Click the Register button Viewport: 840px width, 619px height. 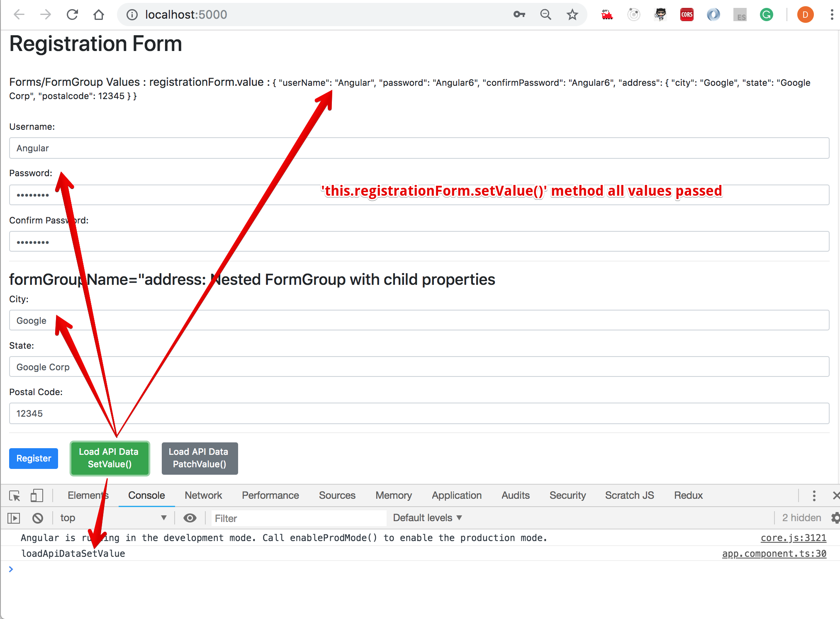pyautogui.click(x=33, y=458)
